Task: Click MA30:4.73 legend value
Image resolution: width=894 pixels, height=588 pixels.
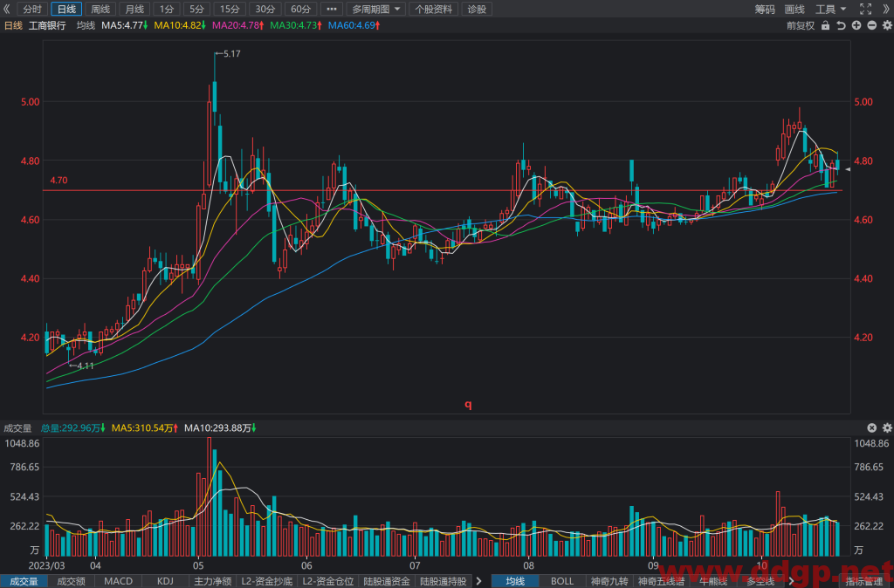Action: point(295,25)
